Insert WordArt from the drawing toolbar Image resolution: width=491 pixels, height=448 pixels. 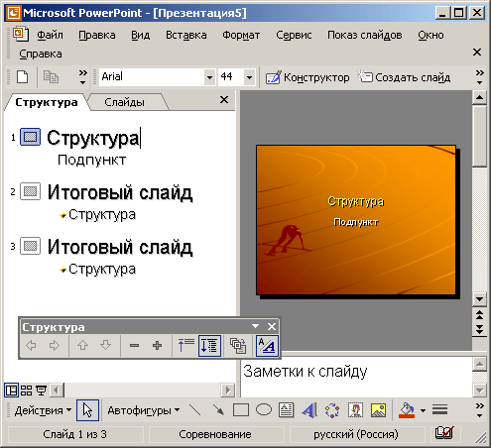(x=309, y=410)
